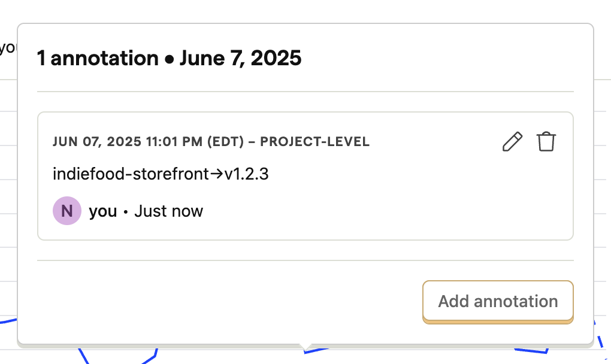Click the (EDT) timezone text
The height and width of the screenshot is (364, 611).
(x=226, y=142)
